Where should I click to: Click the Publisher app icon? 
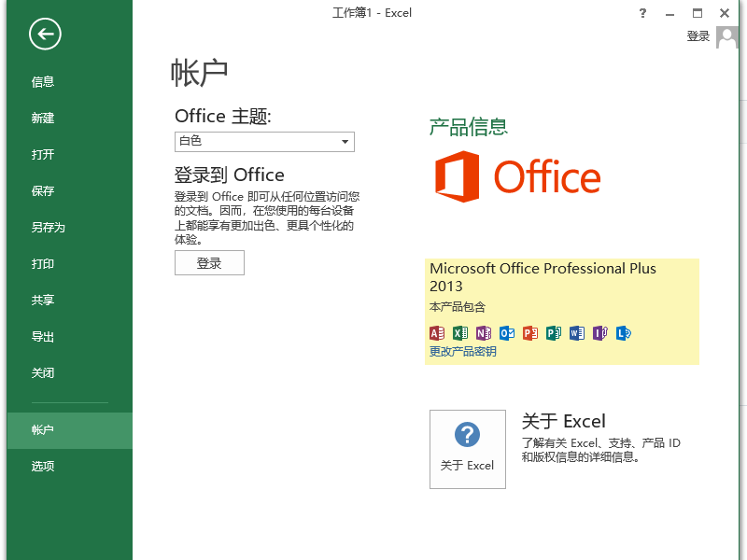point(554,333)
